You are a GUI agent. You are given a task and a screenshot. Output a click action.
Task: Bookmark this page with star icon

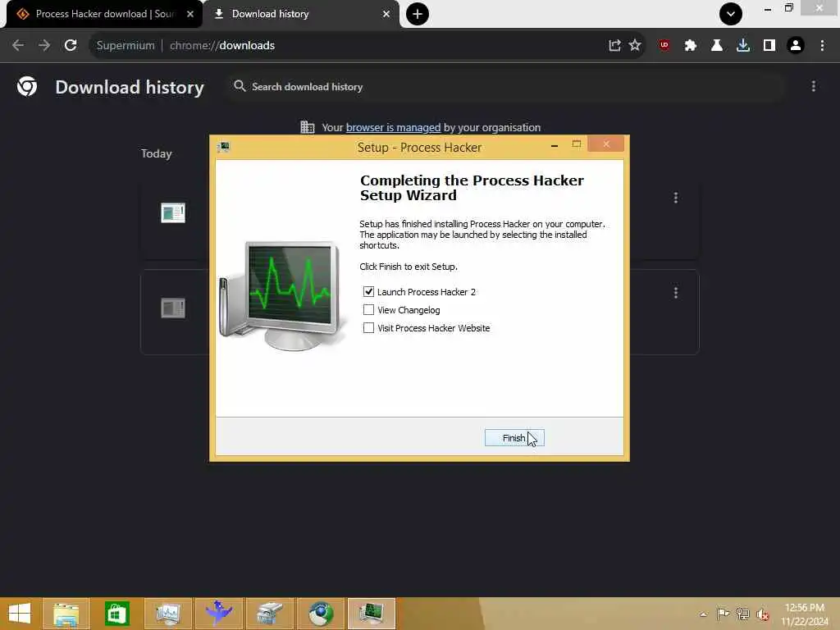point(635,46)
